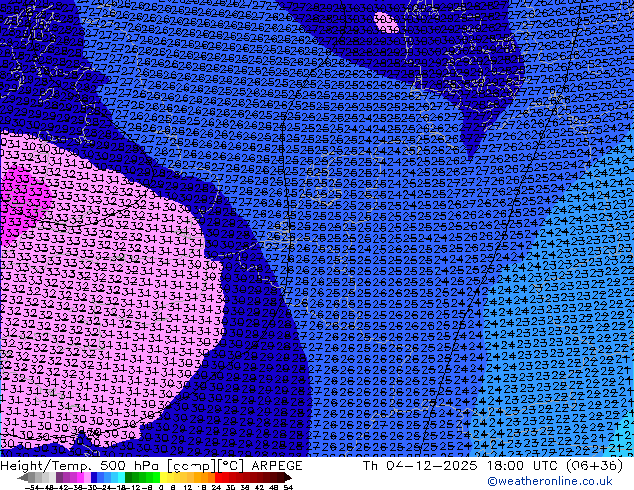Click the Height/Temp. 500 hPa ARPEGE title
Screen dimensions: 634x490
tap(151, 466)
